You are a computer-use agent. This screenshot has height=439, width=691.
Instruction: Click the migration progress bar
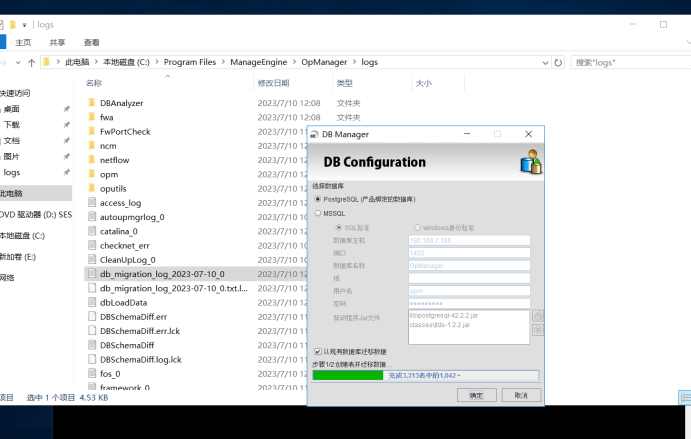coord(425,375)
